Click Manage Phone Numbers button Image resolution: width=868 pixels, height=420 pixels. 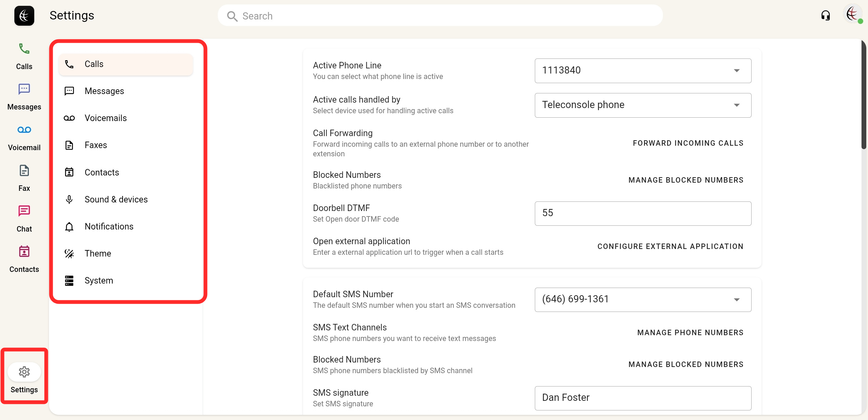click(690, 332)
